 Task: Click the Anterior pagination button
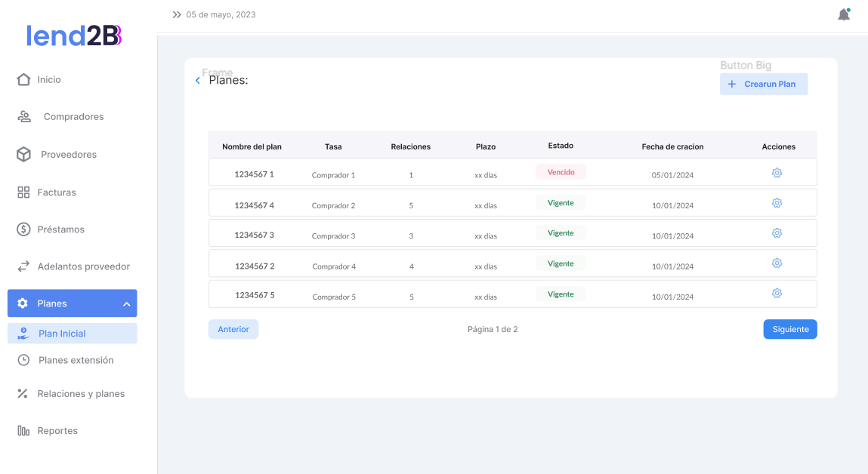pyautogui.click(x=233, y=329)
